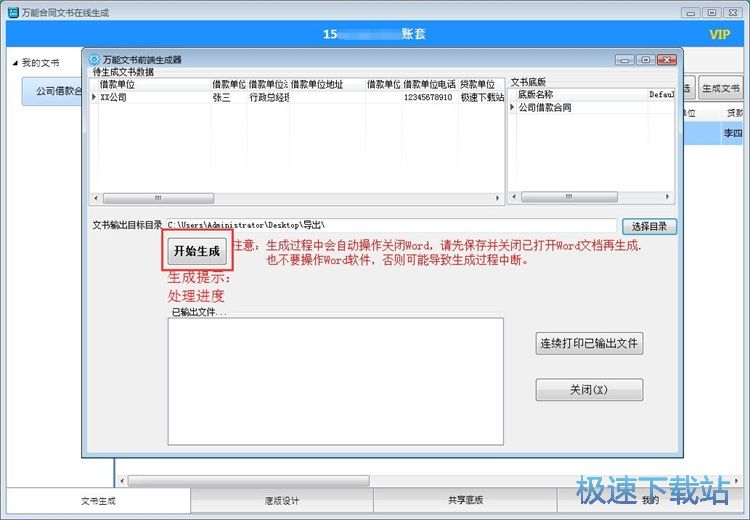
Task: Click 连续打印已输出文件 button
Action: tap(589, 343)
